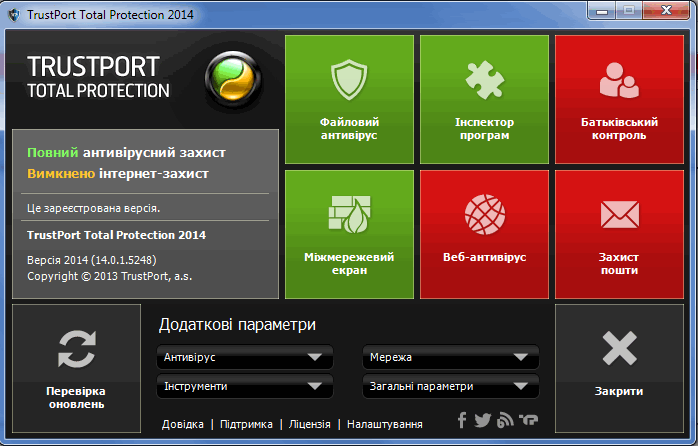Expand the Загальні параметри dropdown

pyautogui.click(x=450, y=386)
